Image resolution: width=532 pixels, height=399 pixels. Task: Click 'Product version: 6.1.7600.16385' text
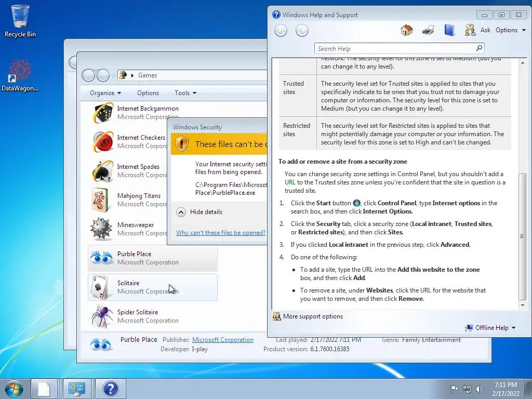click(x=307, y=349)
